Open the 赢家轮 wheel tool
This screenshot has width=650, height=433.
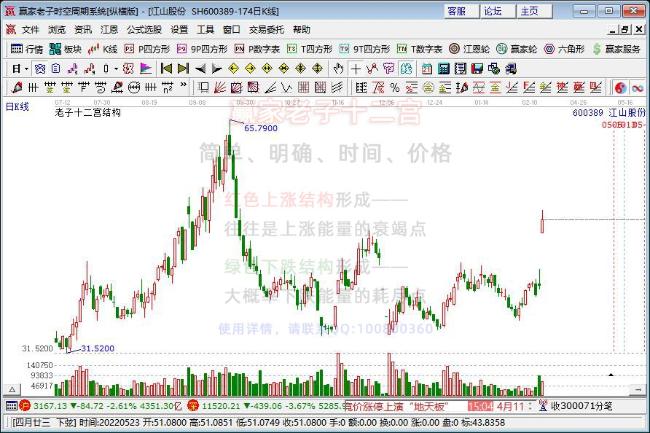[517, 49]
